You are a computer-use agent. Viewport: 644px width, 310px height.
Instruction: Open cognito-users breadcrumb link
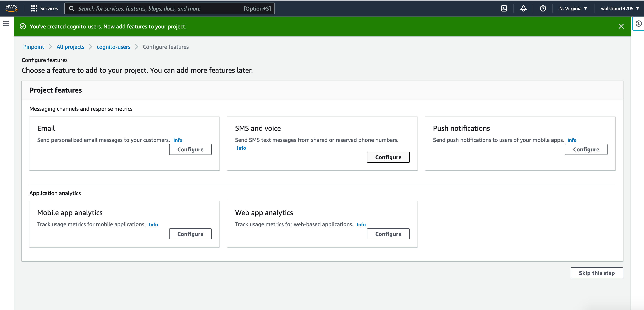(x=113, y=47)
